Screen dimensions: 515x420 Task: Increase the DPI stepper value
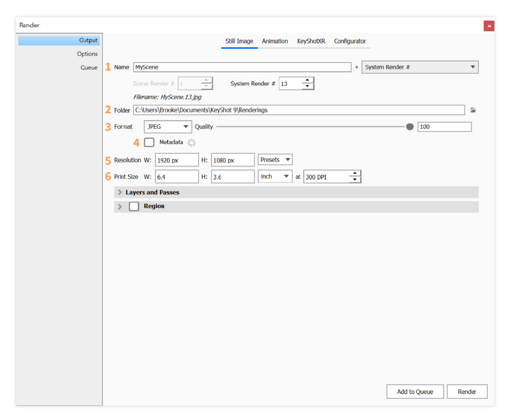[x=355, y=174]
